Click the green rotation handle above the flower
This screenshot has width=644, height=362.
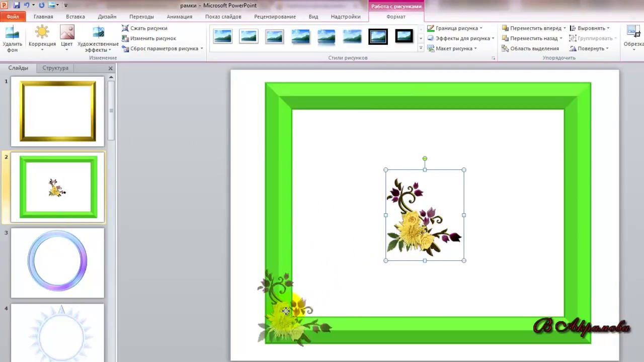(425, 159)
